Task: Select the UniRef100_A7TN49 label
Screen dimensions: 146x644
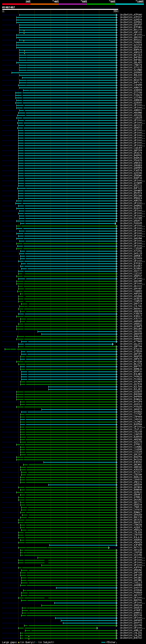Action: point(131,341)
